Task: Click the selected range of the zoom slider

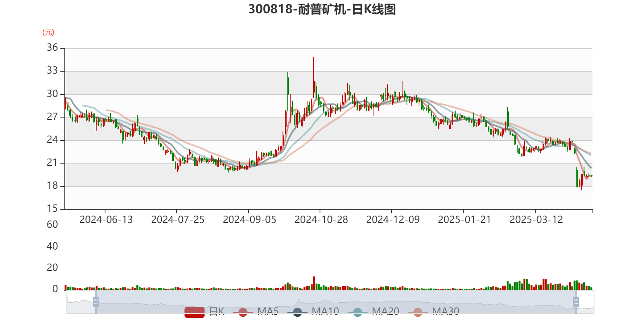Action: click(336, 302)
